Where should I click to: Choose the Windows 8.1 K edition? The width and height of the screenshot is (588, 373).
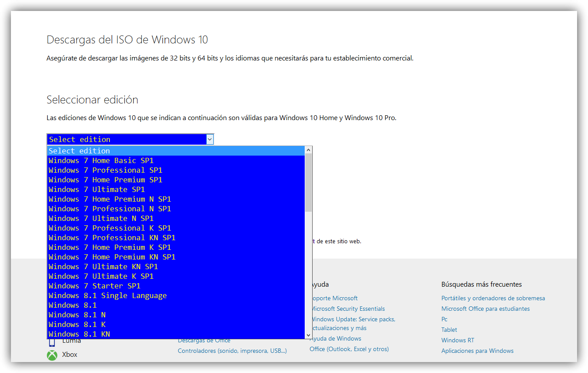(x=176, y=324)
